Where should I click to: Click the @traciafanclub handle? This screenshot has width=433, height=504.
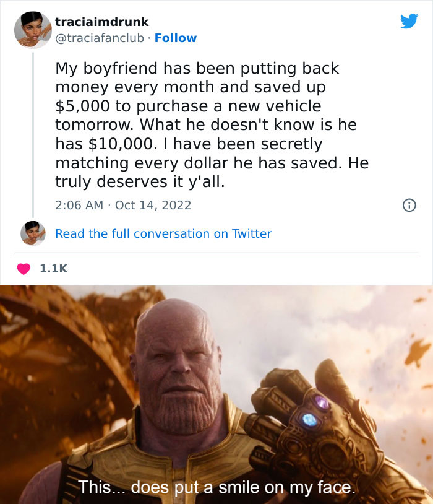click(100, 38)
